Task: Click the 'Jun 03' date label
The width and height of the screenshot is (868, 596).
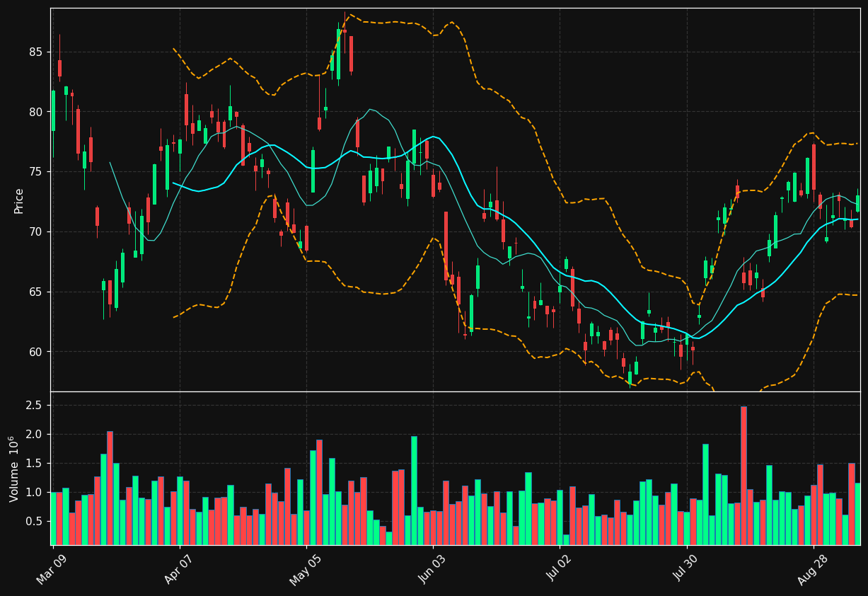Action: (x=431, y=570)
